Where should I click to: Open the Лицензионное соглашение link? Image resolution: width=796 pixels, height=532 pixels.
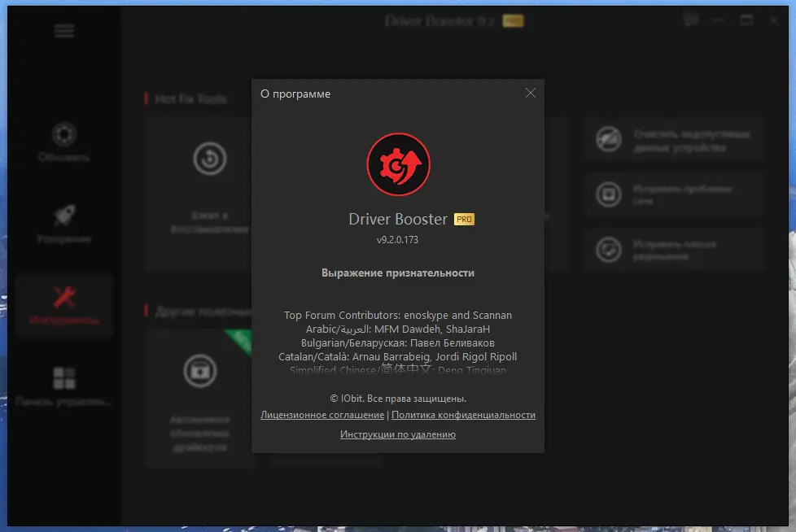coord(321,415)
